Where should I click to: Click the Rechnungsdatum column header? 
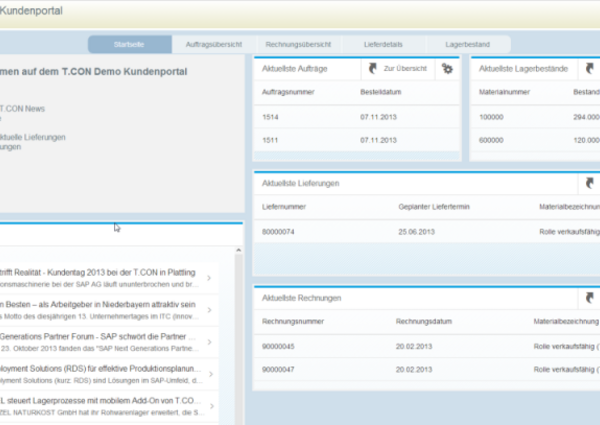424,321
